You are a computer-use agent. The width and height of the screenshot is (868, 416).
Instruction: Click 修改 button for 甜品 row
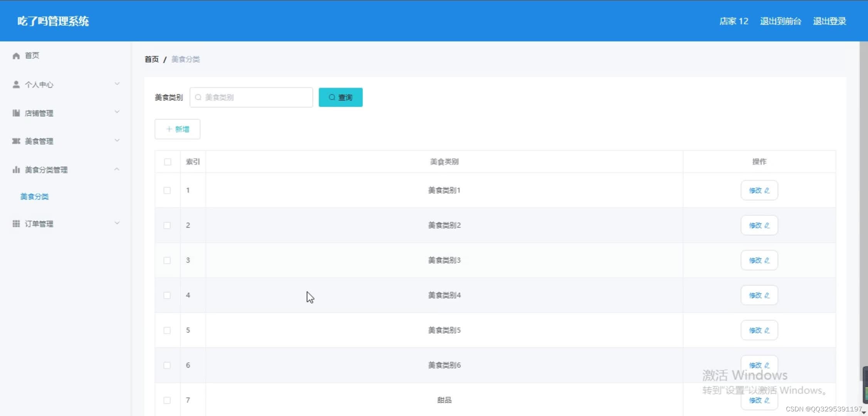759,400
